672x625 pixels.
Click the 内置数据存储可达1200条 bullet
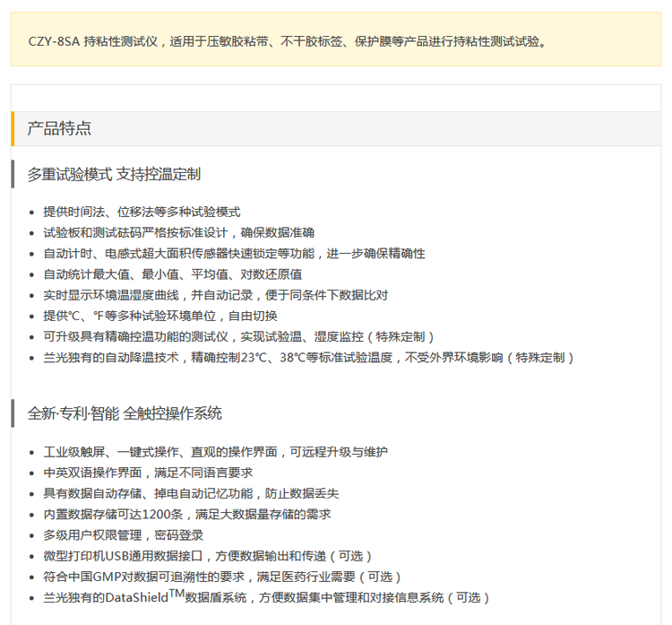pos(186,514)
